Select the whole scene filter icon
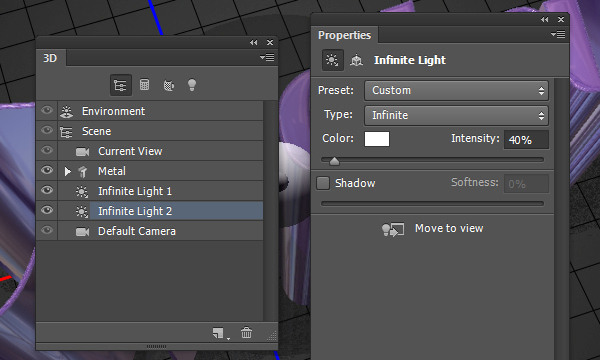The height and width of the screenshot is (360, 600). click(121, 85)
